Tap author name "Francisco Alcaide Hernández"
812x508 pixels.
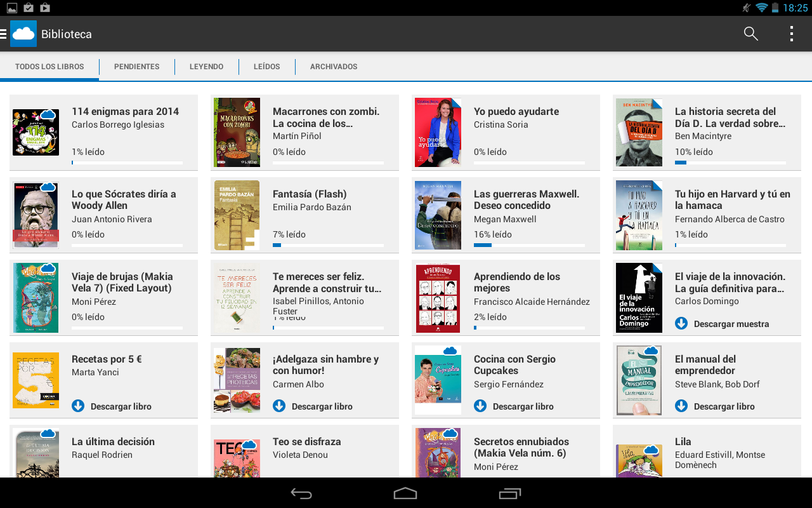click(532, 302)
